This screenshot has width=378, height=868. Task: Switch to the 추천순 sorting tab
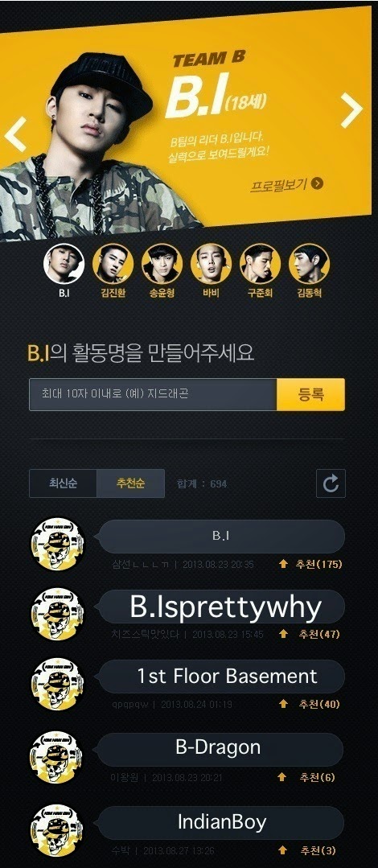pos(130,483)
